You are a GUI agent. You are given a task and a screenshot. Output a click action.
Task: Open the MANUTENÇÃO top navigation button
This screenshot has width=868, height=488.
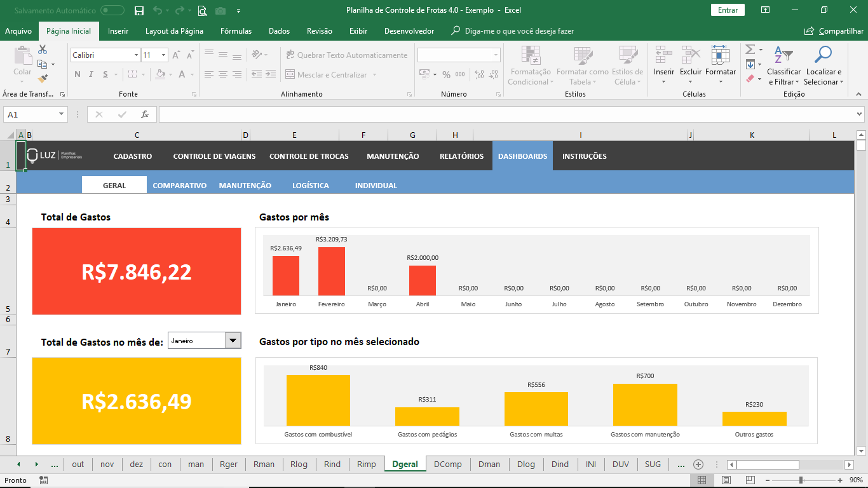click(x=393, y=156)
